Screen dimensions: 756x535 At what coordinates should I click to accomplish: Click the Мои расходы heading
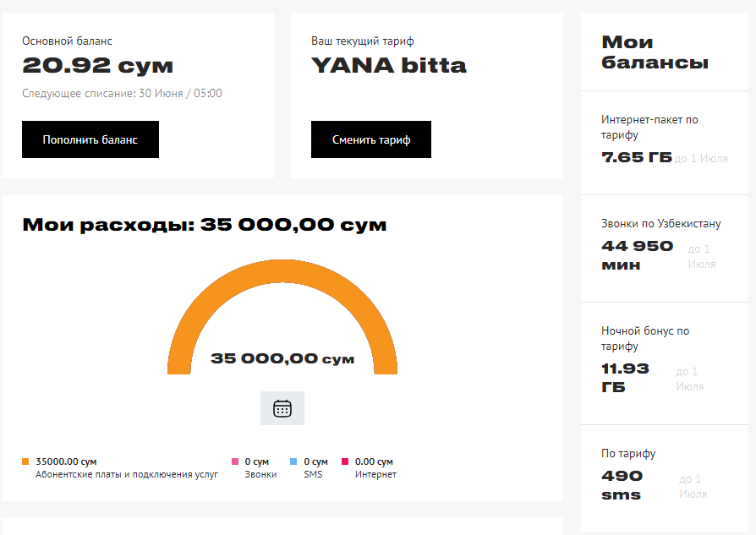tap(205, 225)
